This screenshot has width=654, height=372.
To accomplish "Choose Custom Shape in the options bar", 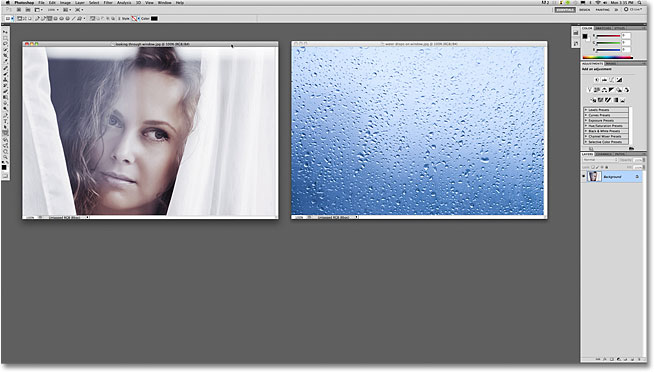I will coord(79,18).
